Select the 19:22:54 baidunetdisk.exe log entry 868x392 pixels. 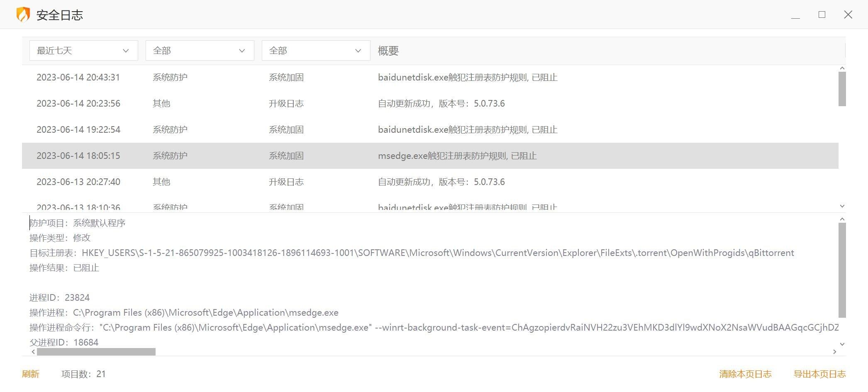(x=430, y=130)
